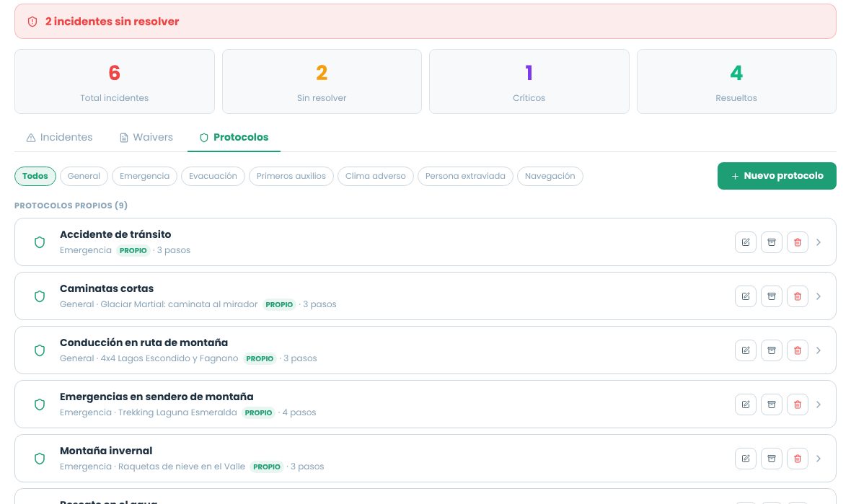Select the Todos filter chip

(35, 176)
